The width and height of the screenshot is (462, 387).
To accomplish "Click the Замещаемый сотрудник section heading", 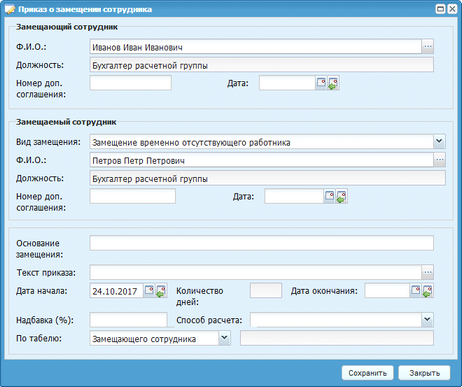I will pyautogui.click(x=66, y=122).
